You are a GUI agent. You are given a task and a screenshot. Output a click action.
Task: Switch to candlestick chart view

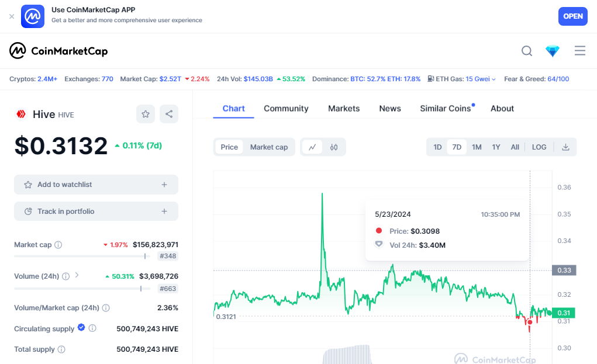click(334, 147)
